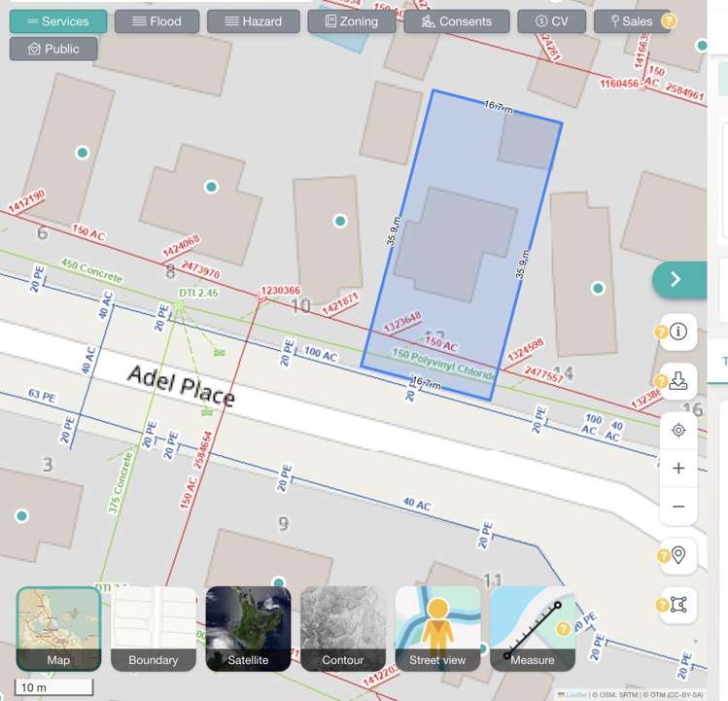The image size is (728, 701).
Task: Center map on current location
Action: 678,430
